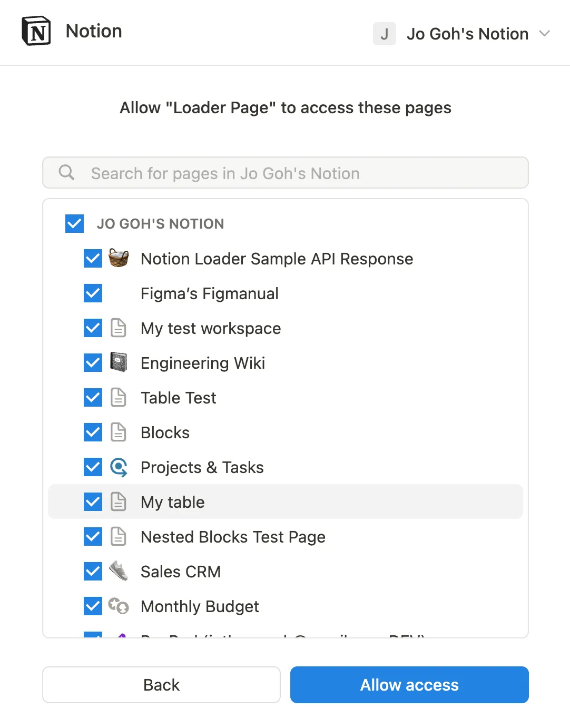Screen dimensions: 570x728
Task: Click the notebook icon for Engineering Wiki
Action: [119, 362]
